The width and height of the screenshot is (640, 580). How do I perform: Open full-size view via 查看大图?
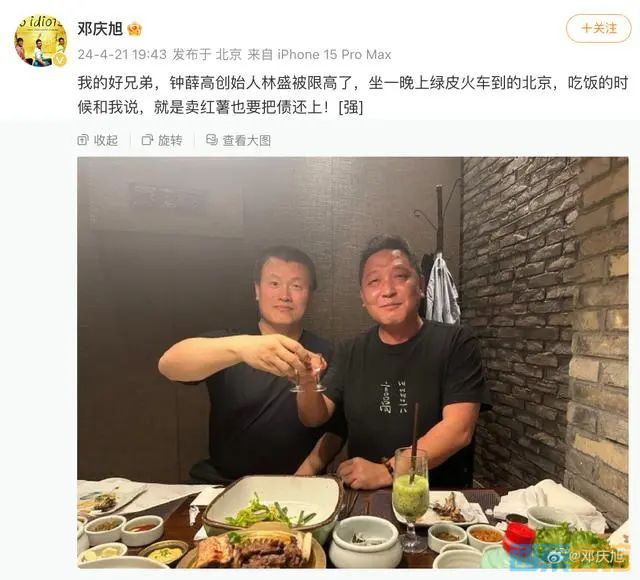coord(239,140)
